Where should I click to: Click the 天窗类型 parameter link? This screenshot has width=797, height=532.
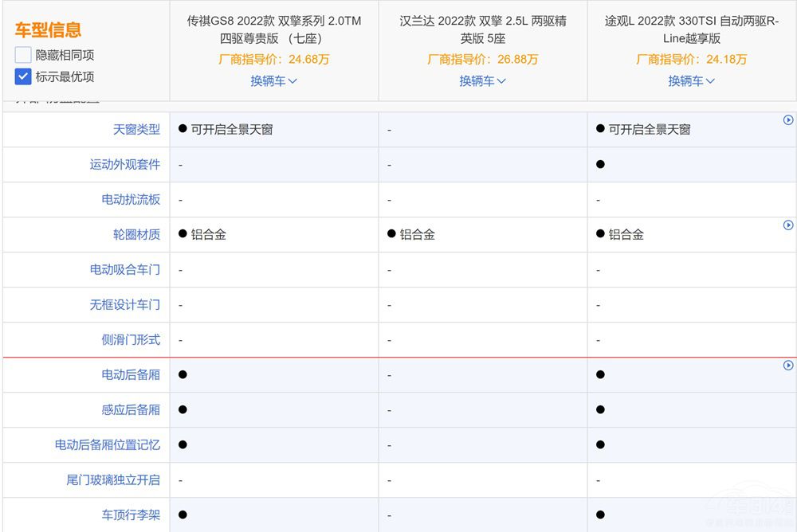coord(136,129)
